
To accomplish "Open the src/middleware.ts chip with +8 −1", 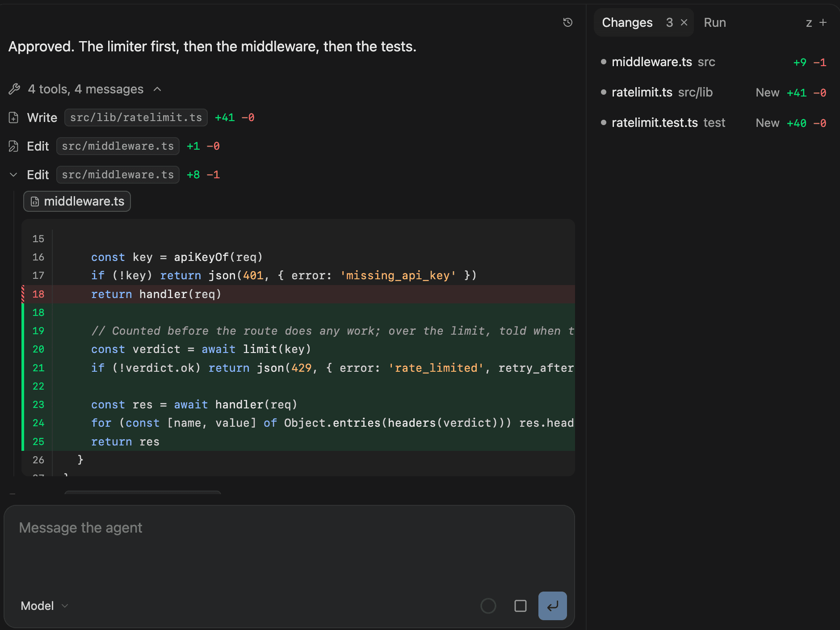I will pos(118,175).
